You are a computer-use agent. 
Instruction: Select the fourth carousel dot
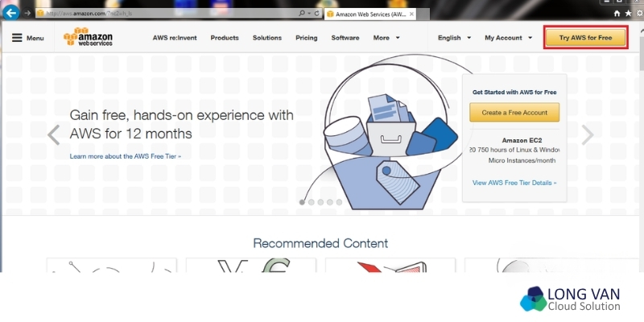click(x=330, y=202)
